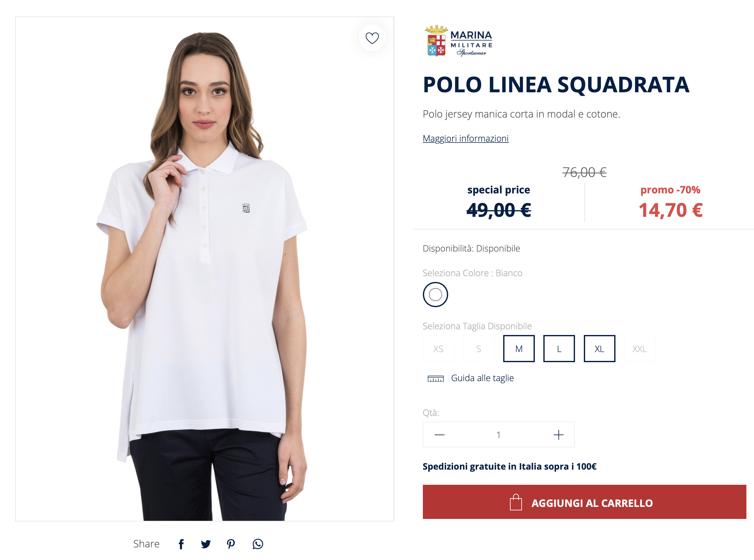This screenshot has width=754, height=560.
Task: Decrease quantity with the minus button
Action: coord(439,435)
